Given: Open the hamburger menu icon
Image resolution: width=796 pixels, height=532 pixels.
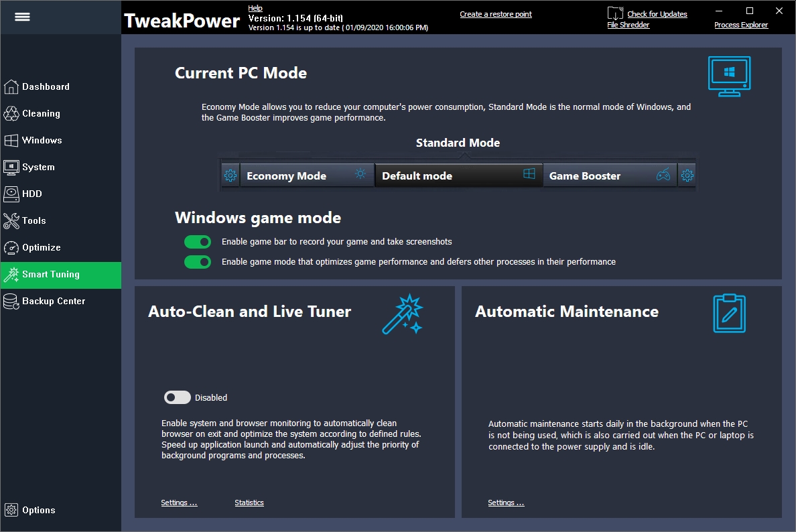Looking at the screenshot, I should point(22,17).
